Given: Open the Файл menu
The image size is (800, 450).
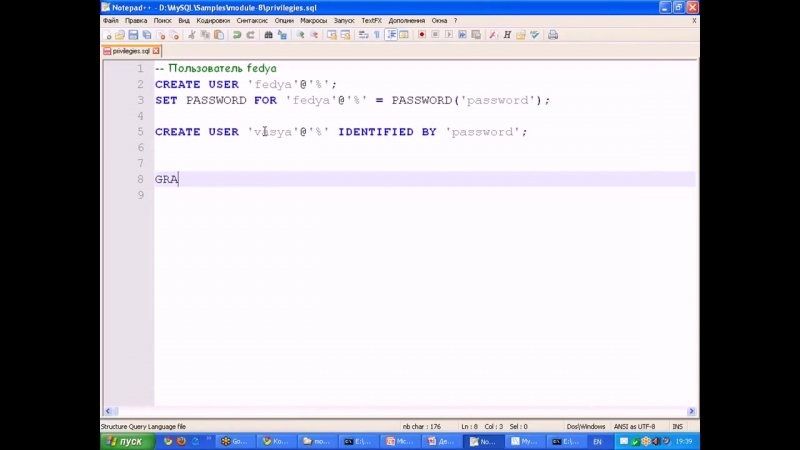Looking at the screenshot, I should coord(110,20).
